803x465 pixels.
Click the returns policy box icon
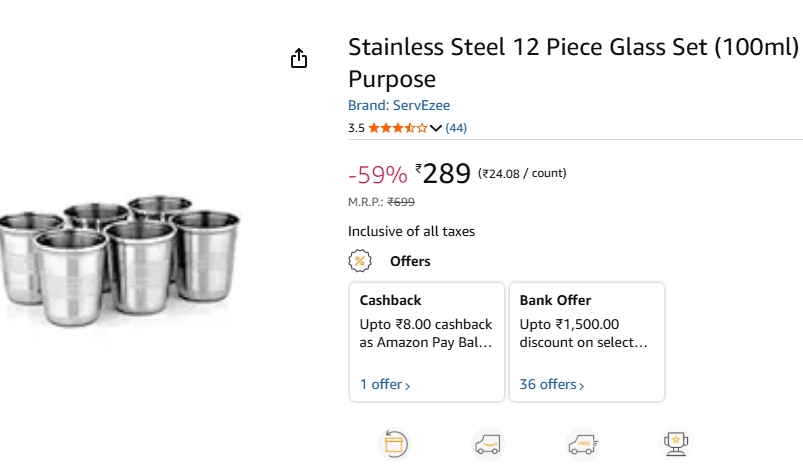pos(395,443)
